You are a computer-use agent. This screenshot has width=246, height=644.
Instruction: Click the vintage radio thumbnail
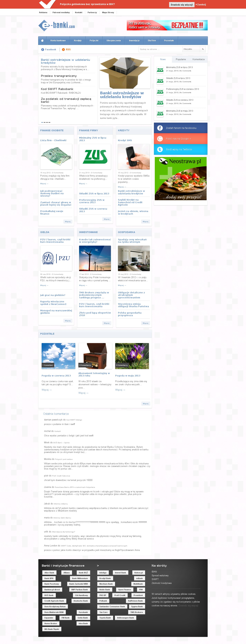(95, 356)
